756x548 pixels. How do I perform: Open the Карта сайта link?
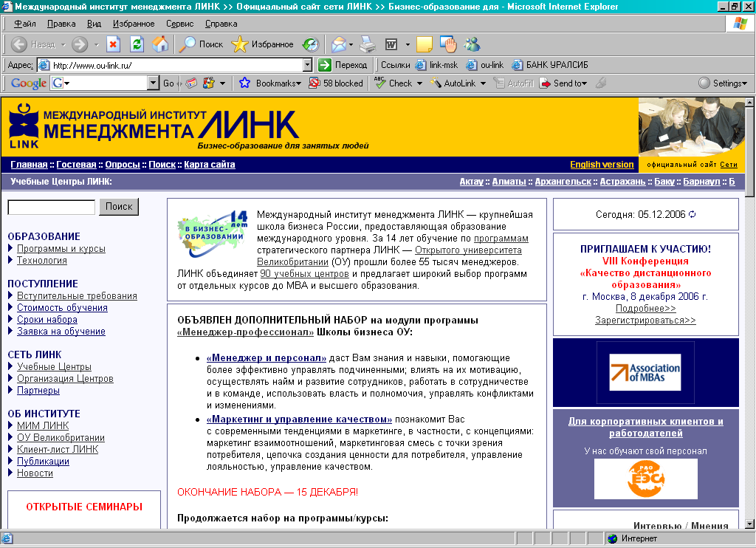tap(209, 165)
